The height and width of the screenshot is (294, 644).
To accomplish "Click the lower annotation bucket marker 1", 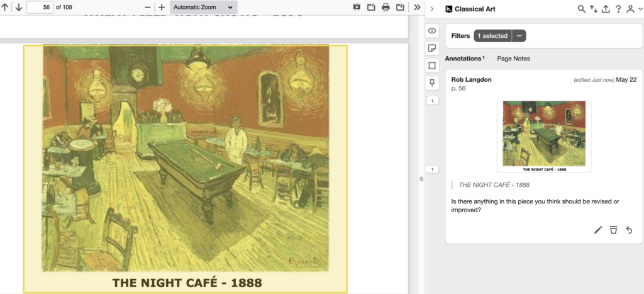I will [x=432, y=169].
